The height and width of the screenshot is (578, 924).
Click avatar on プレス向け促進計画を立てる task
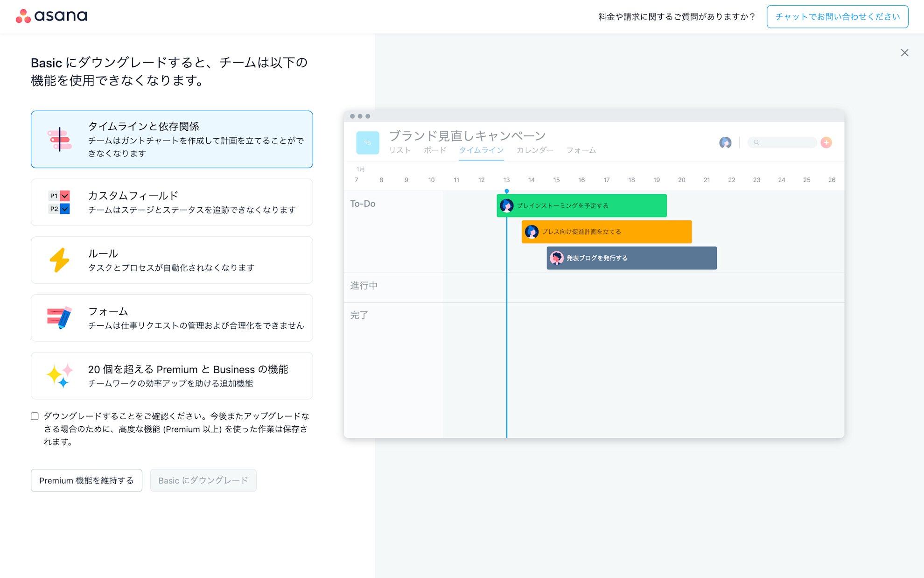click(x=532, y=232)
